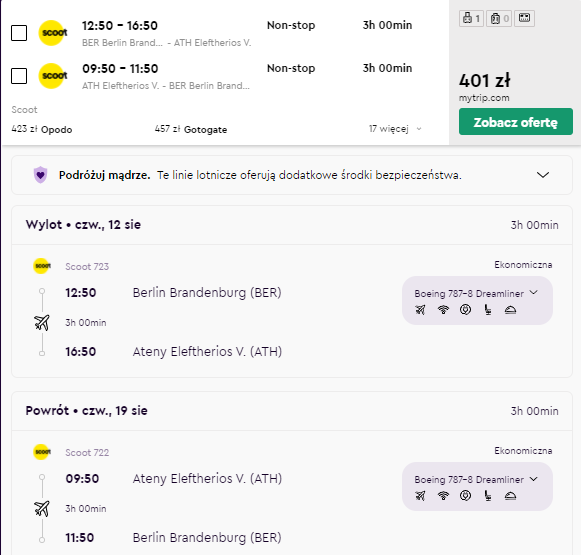Click the aircraft icon in return amenities

pyautogui.click(x=420, y=495)
